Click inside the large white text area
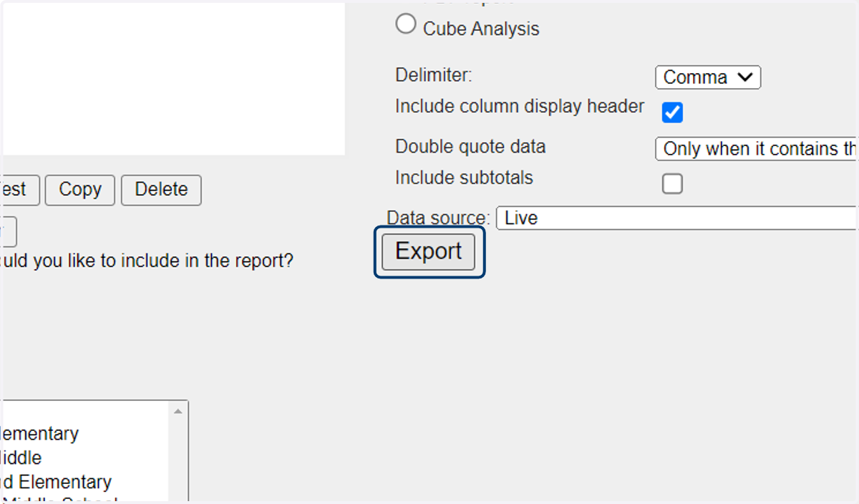859x504 pixels. (x=173, y=79)
